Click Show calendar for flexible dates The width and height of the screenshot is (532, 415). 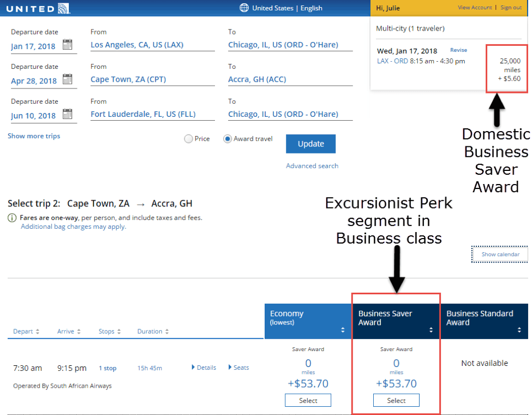click(x=499, y=254)
